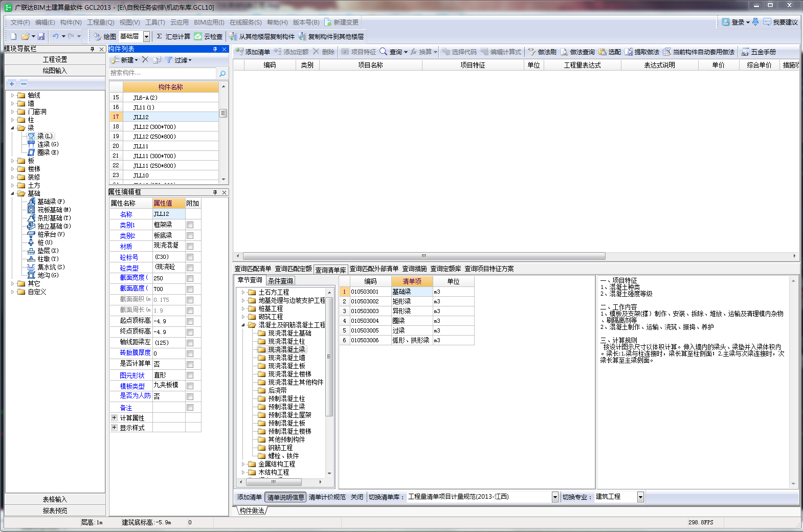Expand 计算属性 property group
The image size is (803, 532).
pyautogui.click(x=114, y=417)
